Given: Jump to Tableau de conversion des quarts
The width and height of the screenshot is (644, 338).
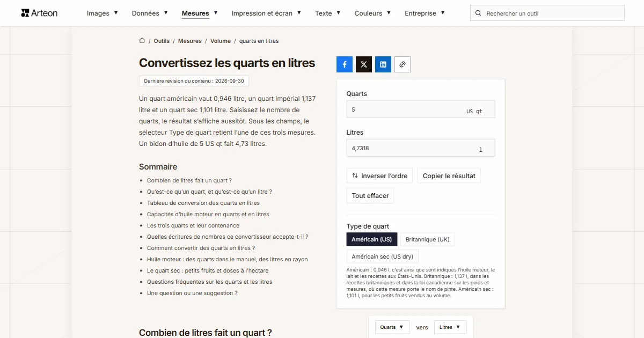Looking at the screenshot, I should point(203,203).
